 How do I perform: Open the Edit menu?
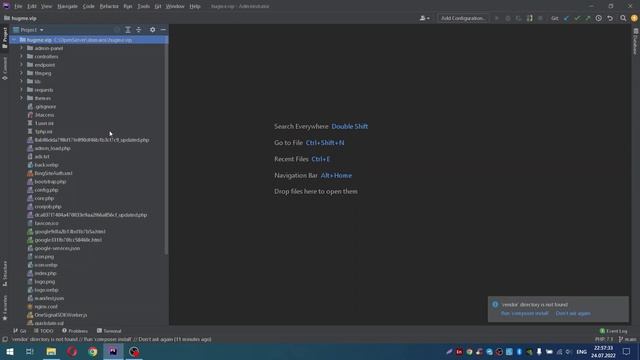coord(32,7)
